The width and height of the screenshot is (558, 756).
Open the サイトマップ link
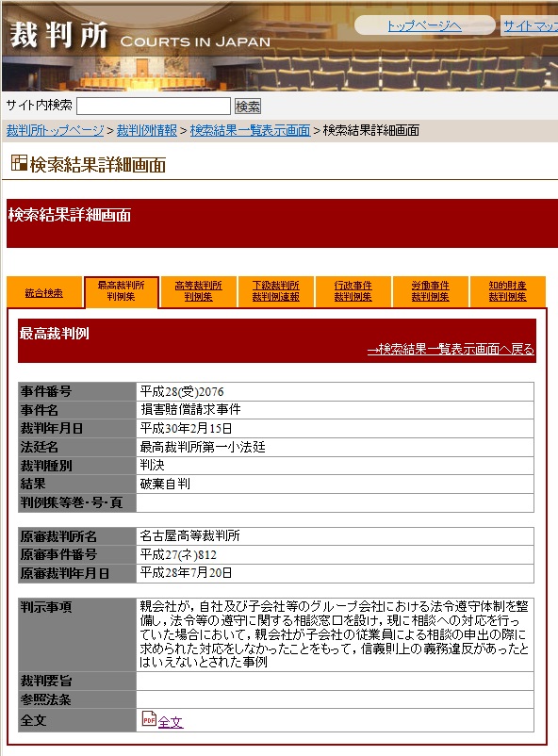point(531,26)
